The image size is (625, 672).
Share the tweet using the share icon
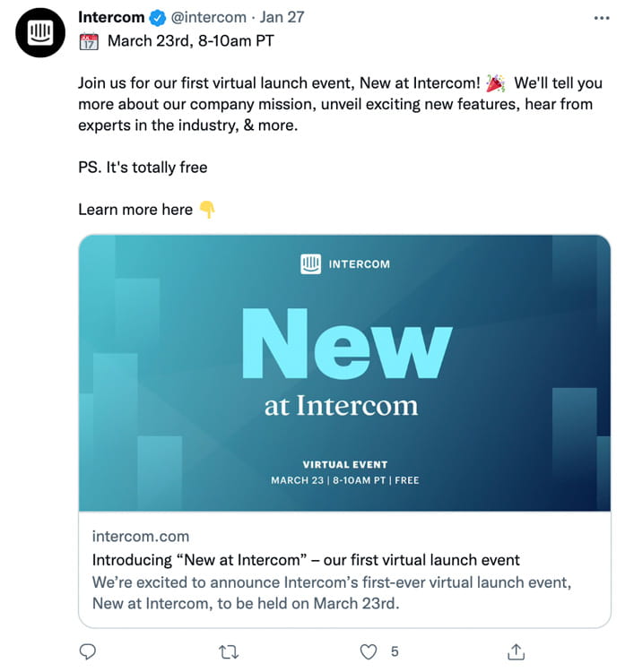click(x=516, y=651)
